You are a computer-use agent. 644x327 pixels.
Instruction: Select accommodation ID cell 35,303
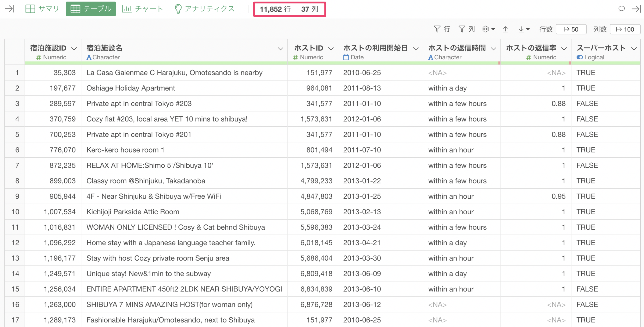[53, 73]
